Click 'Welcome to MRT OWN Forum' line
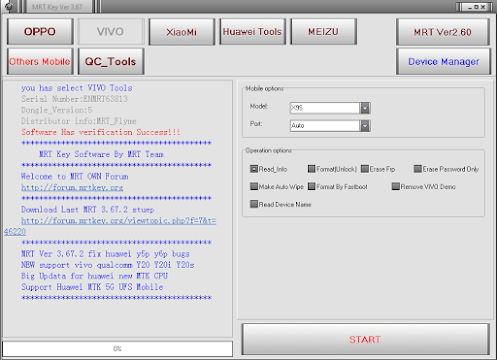 click(x=75, y=176)
